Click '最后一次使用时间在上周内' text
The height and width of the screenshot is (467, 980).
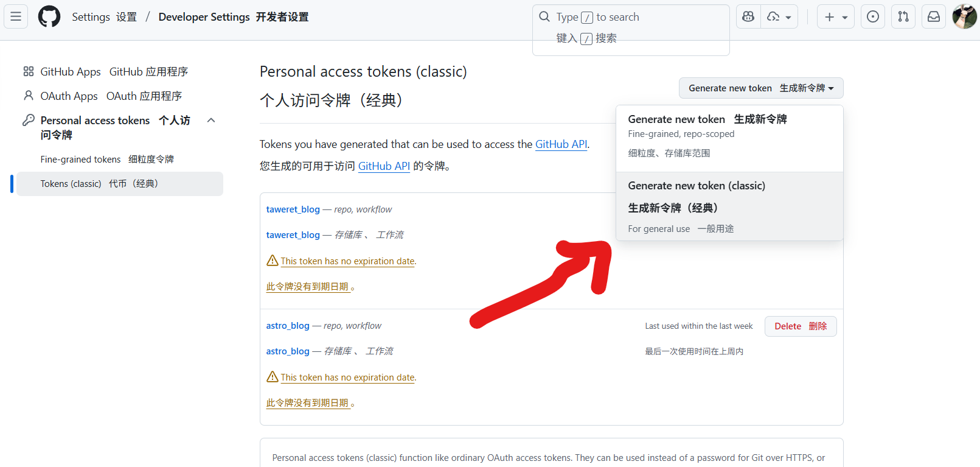(x=694, y=351)
